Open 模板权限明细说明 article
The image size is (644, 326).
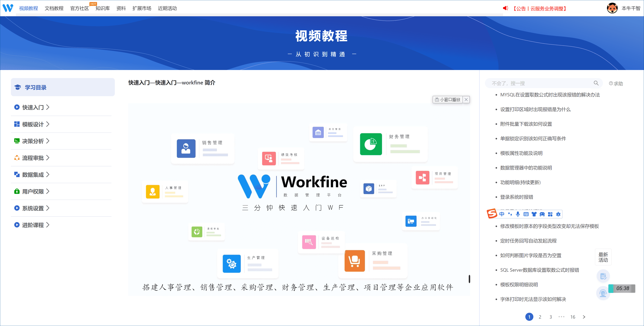point(519,284)
